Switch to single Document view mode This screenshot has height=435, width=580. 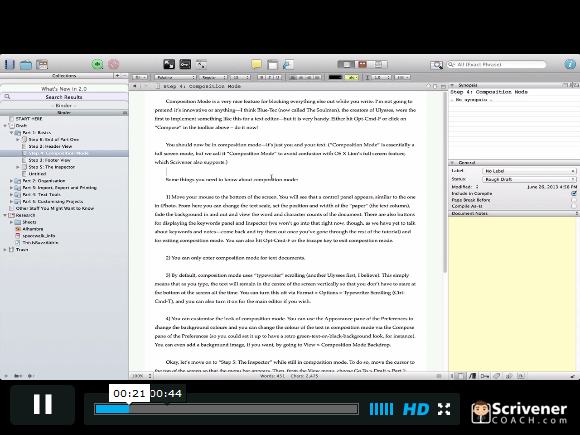pos(347,64)
